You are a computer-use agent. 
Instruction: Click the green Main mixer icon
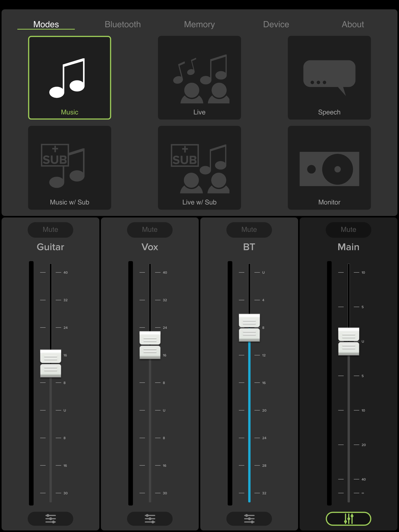348,519
